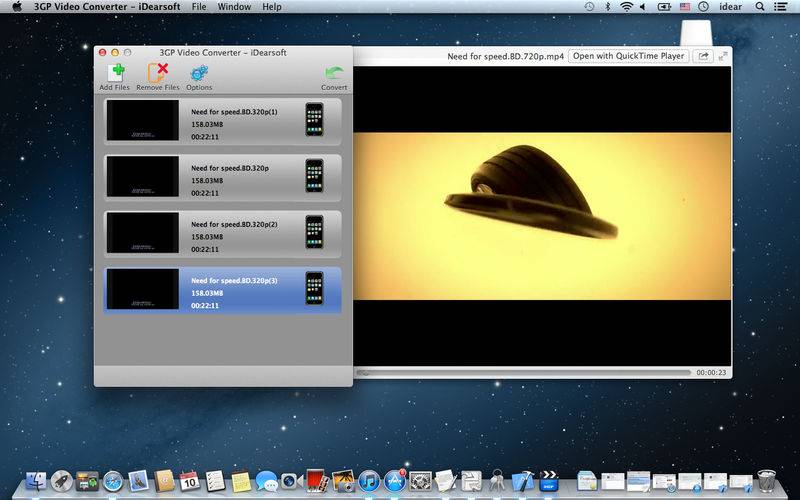Open Reminders checklist icon in dock
This screenshot has width=800, height=500.
click(215, 481)
